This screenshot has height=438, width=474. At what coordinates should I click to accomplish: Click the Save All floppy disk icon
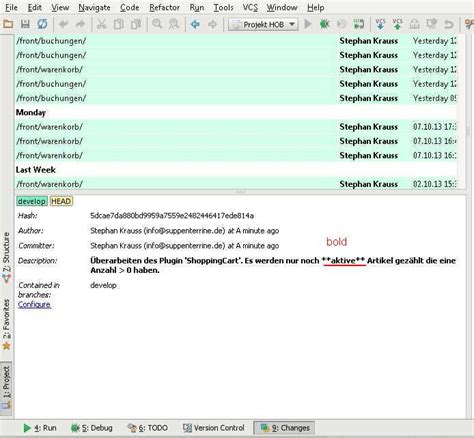coord(25,24)
